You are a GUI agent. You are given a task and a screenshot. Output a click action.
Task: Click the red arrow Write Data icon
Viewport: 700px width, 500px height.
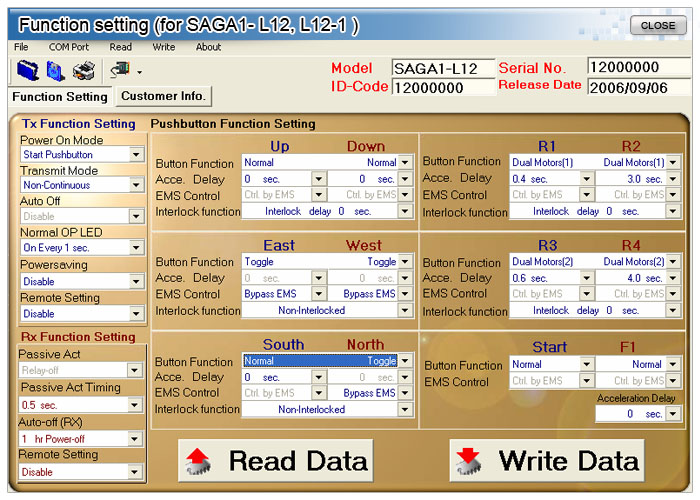tap(467, 461)
